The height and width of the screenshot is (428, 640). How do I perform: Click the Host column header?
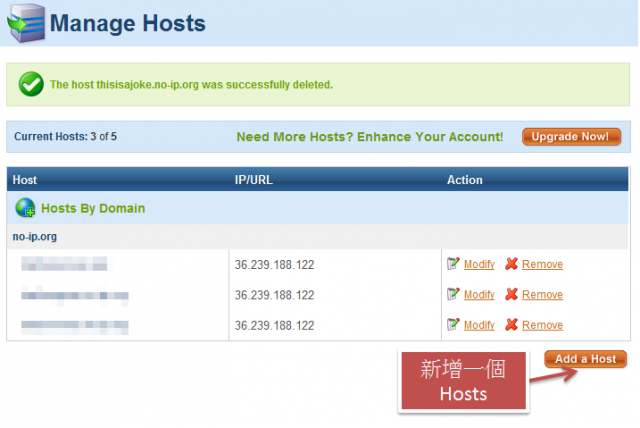click(24, 180)
